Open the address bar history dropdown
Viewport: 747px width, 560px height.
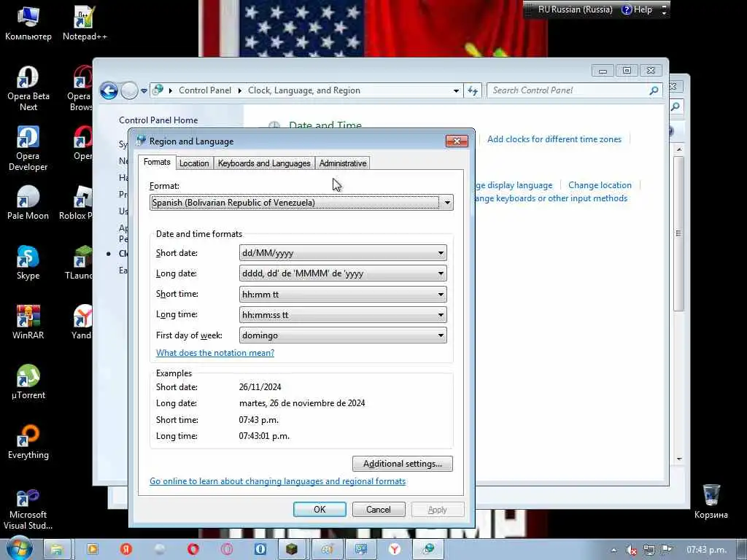click(x=456, y=90)
